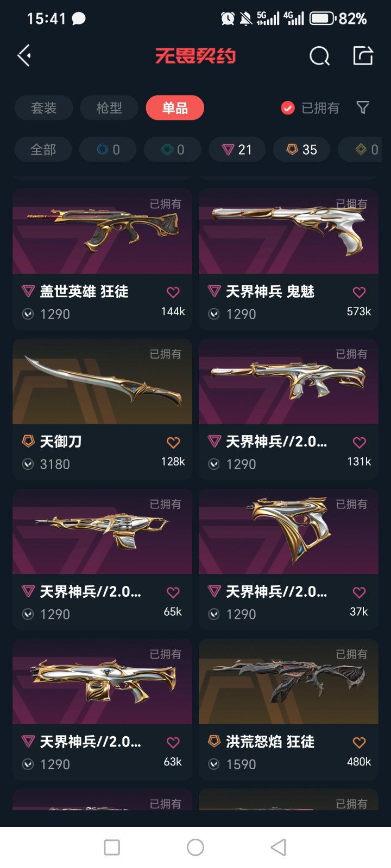Tap the back arrow icon
The height and width of the screenshot is (868, 391).
pyautogui.click(x=24, y=55)
